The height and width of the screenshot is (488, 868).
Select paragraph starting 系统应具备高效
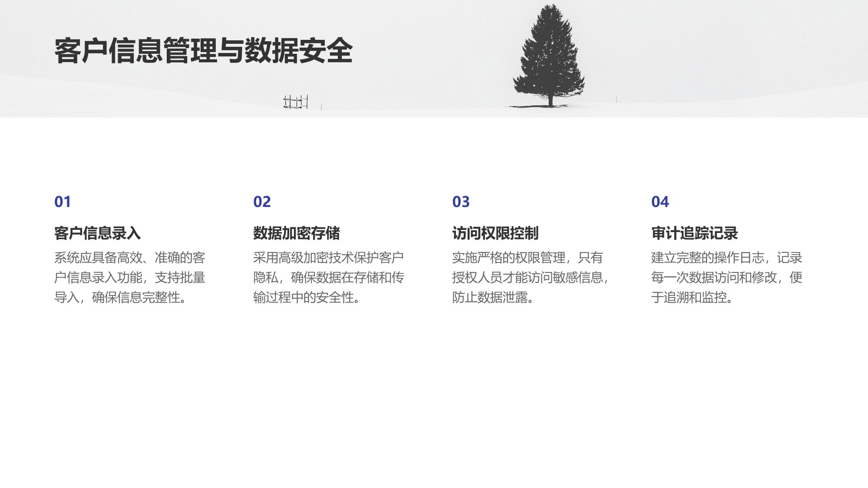coord(130,278)
